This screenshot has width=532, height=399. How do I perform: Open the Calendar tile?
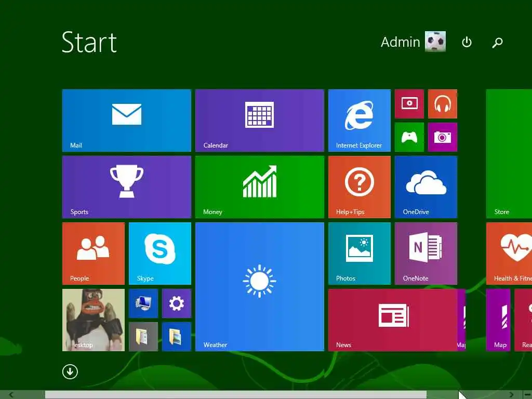tap(260, 121)
